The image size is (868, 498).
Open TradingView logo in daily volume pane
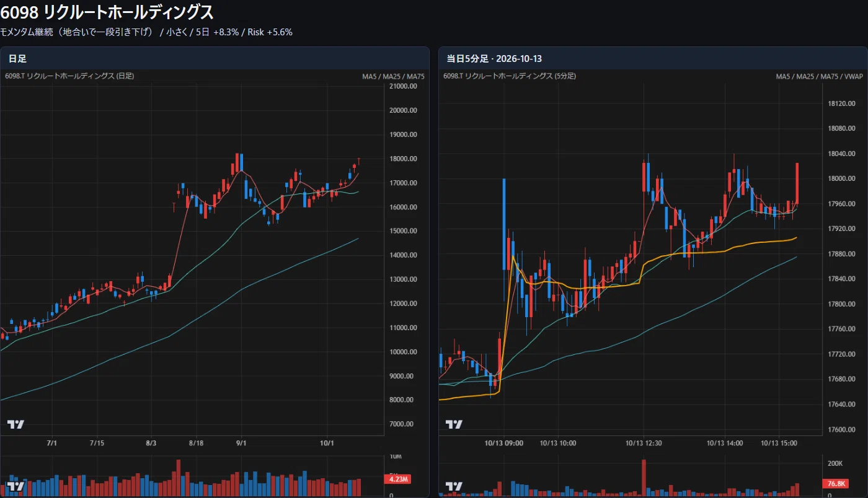pyautogui.click(x=15, y=486)
